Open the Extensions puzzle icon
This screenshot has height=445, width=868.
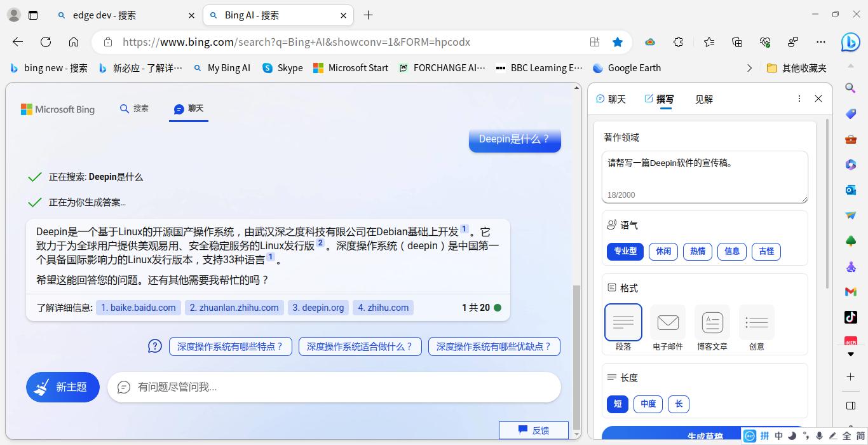point(678,42)
